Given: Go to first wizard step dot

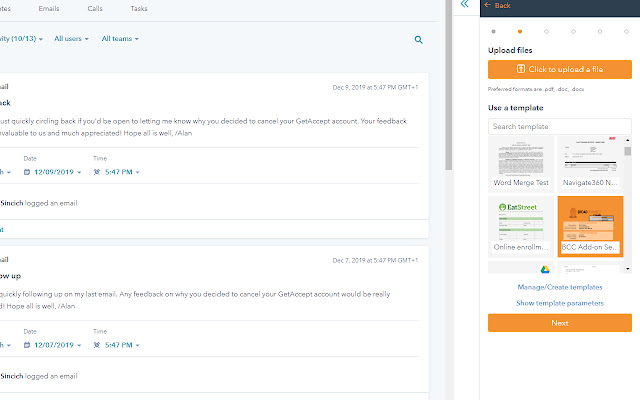Looking at the screenshot, I should click(x=493, y=31).
